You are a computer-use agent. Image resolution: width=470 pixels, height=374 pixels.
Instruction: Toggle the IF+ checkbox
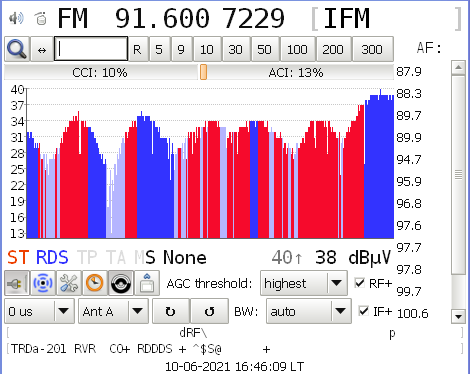click(363, 311)
